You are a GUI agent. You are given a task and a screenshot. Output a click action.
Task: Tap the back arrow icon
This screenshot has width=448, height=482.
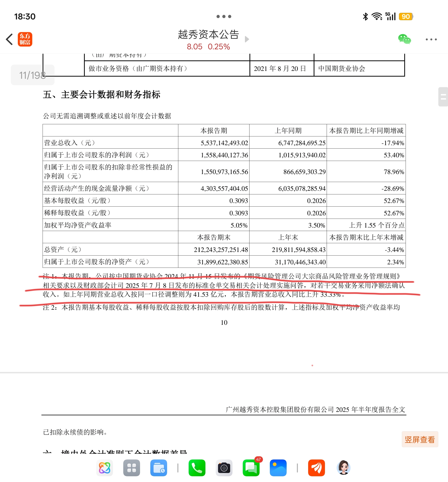(9, 39)
